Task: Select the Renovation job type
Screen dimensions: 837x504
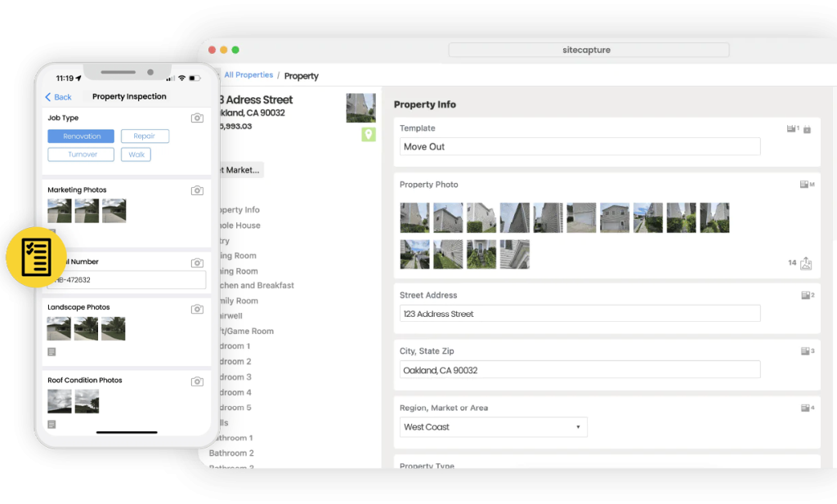Action: [81, 136]
